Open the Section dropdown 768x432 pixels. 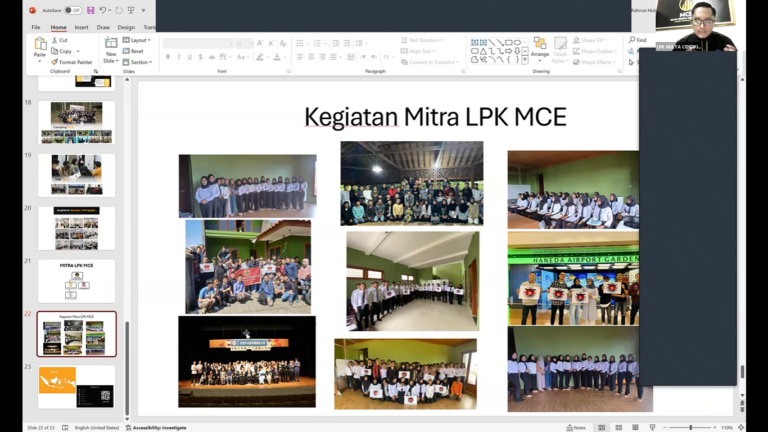(x=138, y=62)
